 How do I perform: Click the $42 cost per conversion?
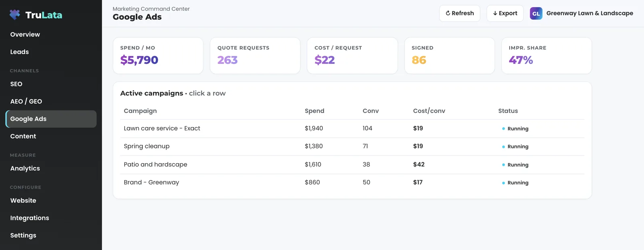click(419, 164)
